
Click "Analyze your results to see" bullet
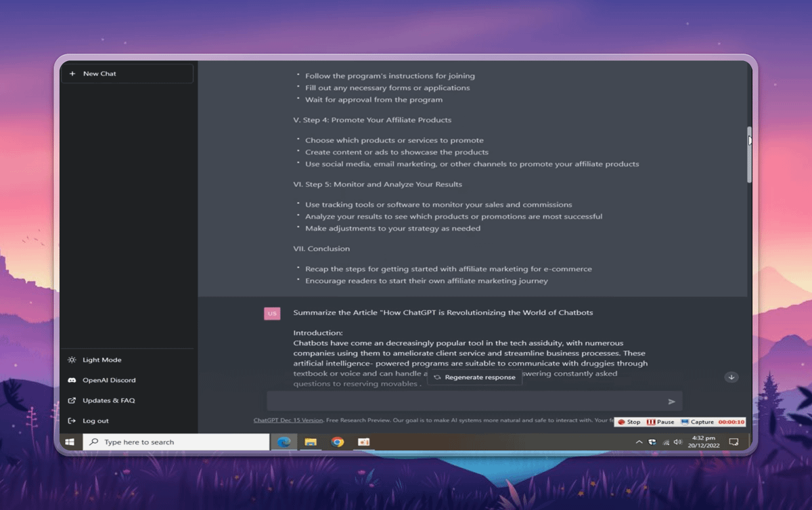[453, 216]
